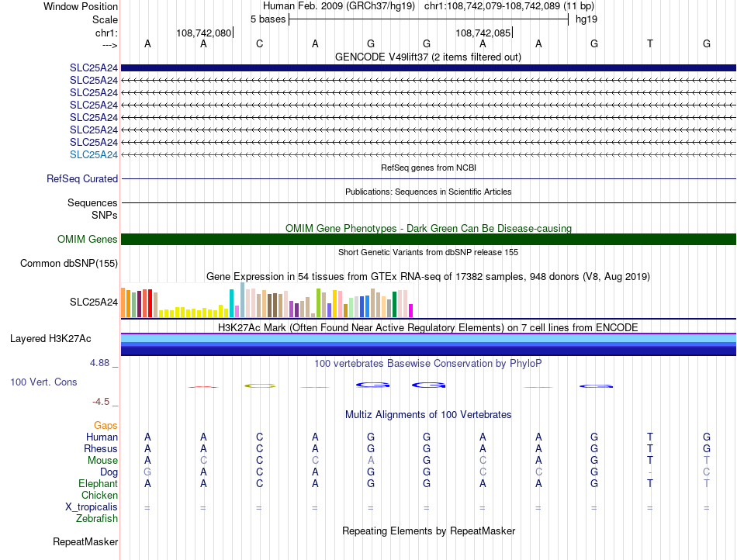Click the OMIM Genes track label

[87, 239]
